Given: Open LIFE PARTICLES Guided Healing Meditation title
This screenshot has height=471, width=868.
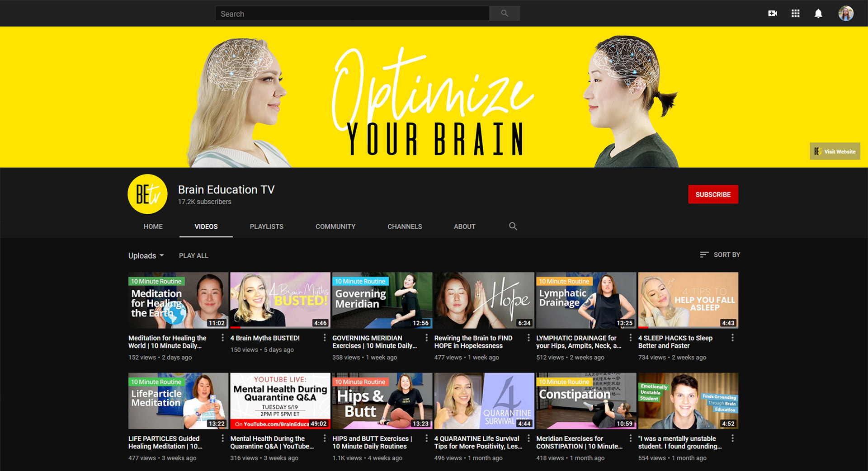Looking at the screenshot, I should [x=165, y=443].
